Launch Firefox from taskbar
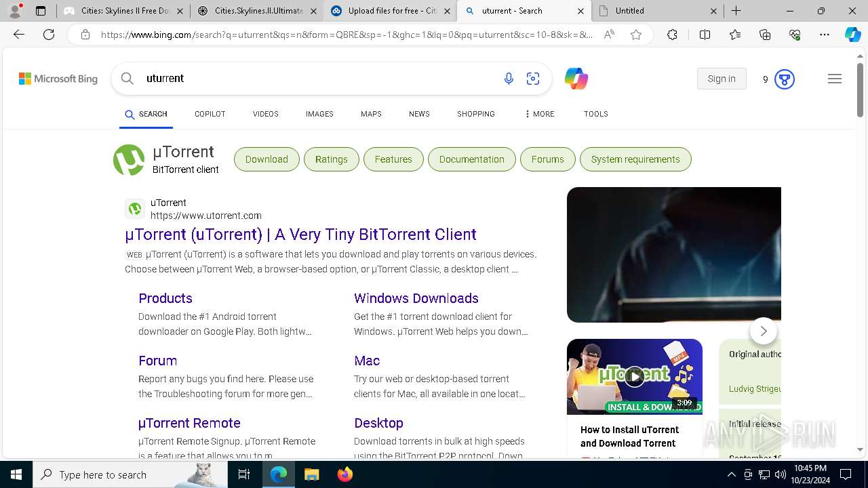Image resolution: width=868 pixels, height=488 pixels. [x=345, y=474]
